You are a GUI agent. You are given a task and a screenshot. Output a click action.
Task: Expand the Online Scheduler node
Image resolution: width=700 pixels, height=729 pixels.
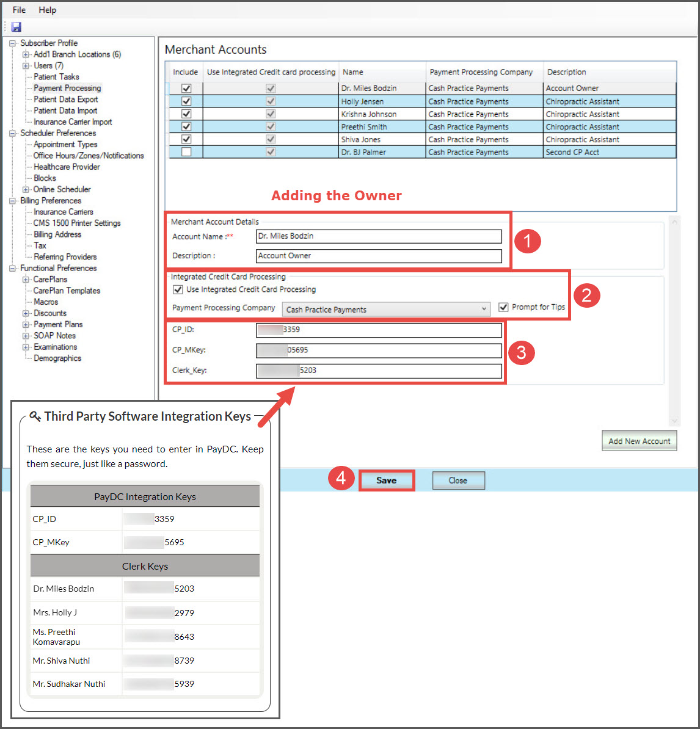coord(26,190)
